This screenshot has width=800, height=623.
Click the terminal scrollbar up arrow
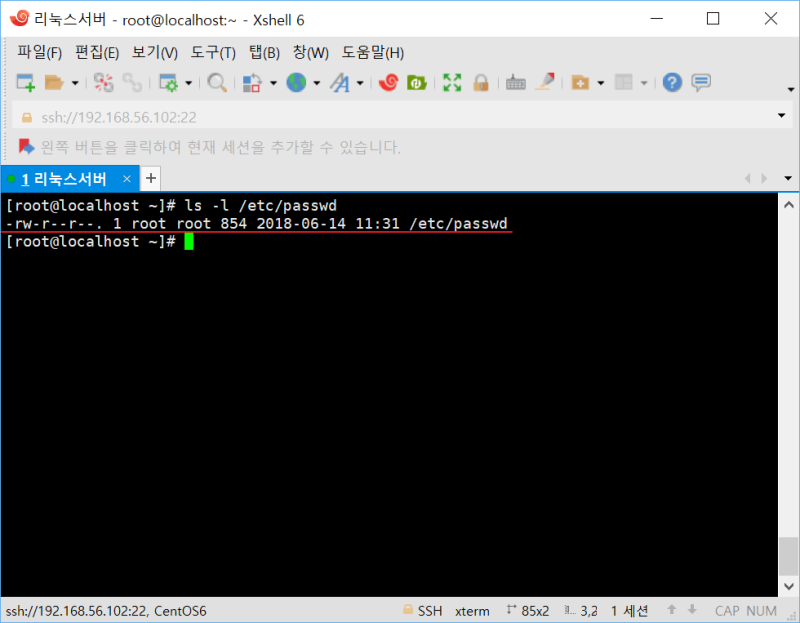789,205
